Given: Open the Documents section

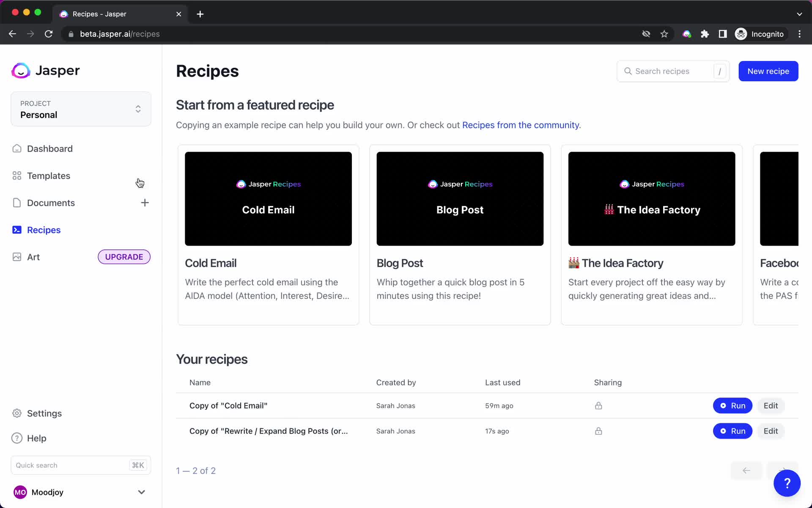Looking at the screenshot, I should pos(52,202).
